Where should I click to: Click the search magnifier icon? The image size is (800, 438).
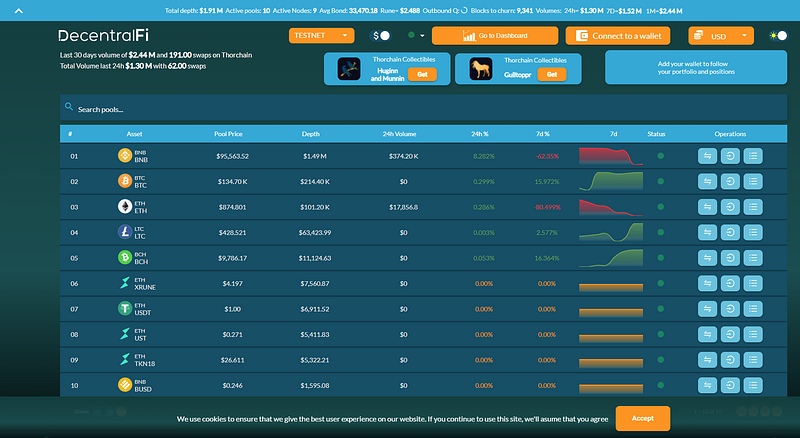pyautogui.click(x=69, y=107)
